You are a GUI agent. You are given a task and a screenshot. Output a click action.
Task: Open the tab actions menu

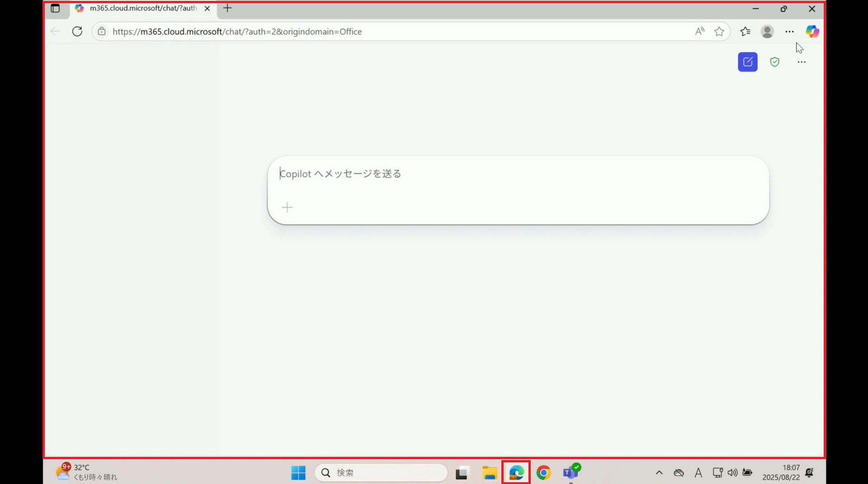(55, 9)
